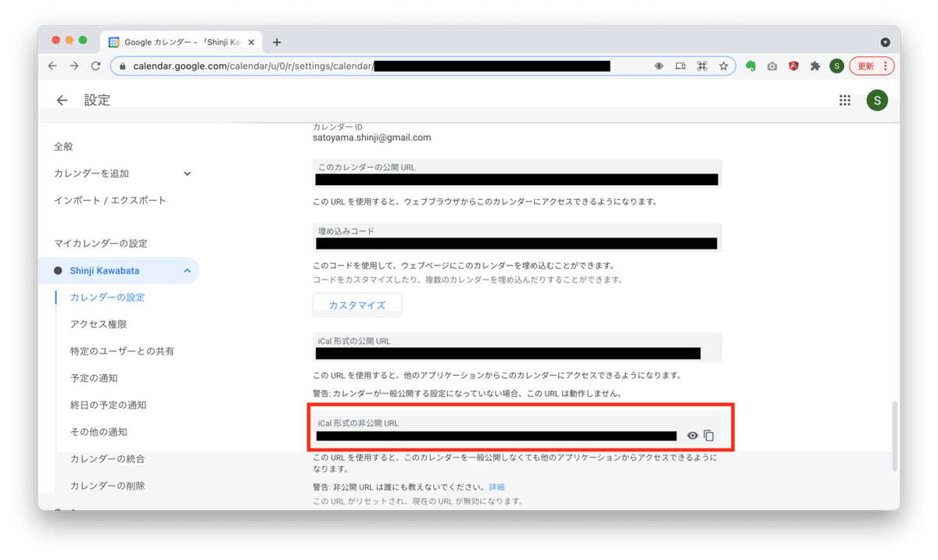Open インポート / エクスポート
The height and width of the screenshot is (560, 938).
click(110, 200)
